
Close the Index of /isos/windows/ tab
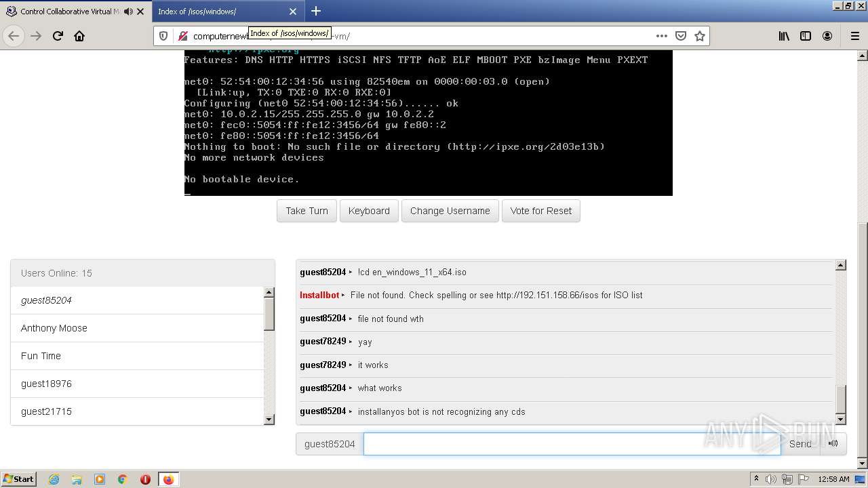(x=293, y=12)
